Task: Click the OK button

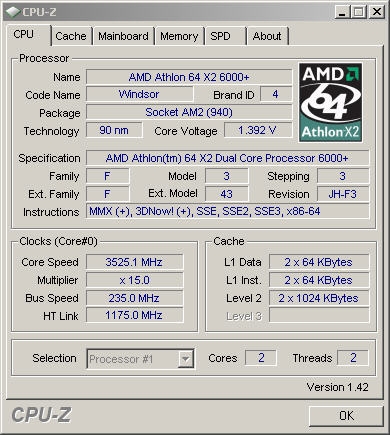Action: (x=346, y=416)
